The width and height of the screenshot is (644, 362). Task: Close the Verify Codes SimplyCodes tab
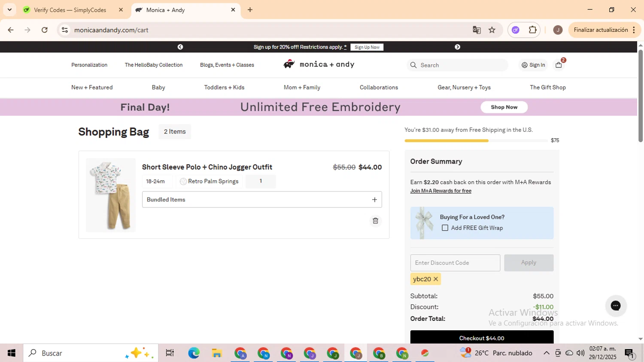(121, 10)
